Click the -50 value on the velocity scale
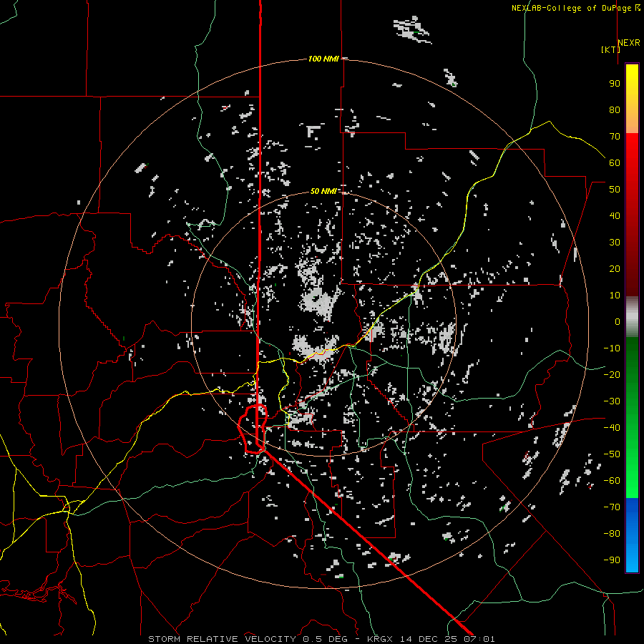The height and width of the screenshot is (644, 644). [612, 454]
